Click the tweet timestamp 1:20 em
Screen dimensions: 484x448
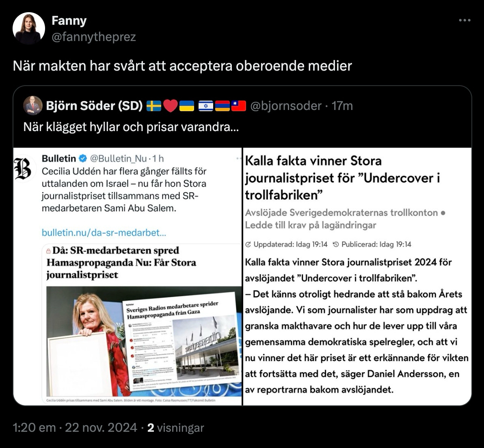(x=34, y=428)
